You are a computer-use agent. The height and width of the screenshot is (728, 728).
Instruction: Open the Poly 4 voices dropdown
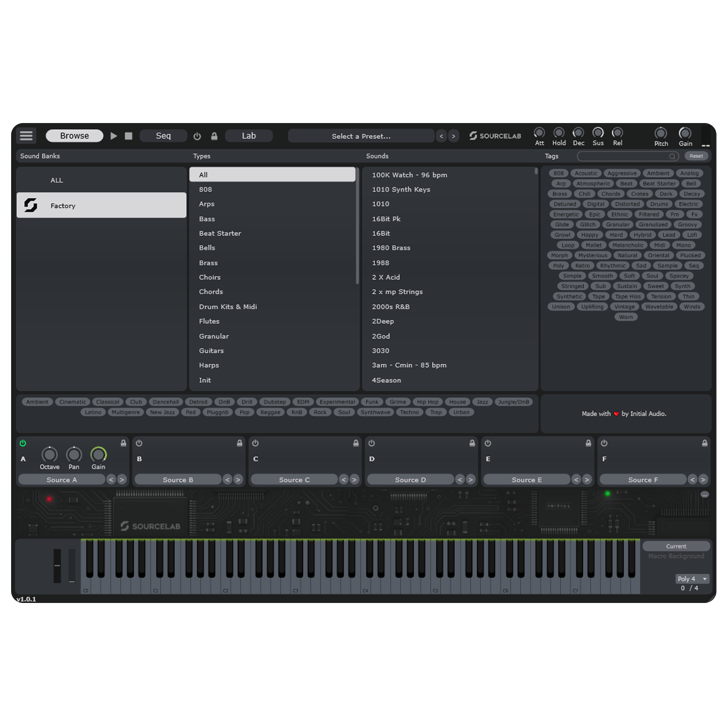click(692, 579)
